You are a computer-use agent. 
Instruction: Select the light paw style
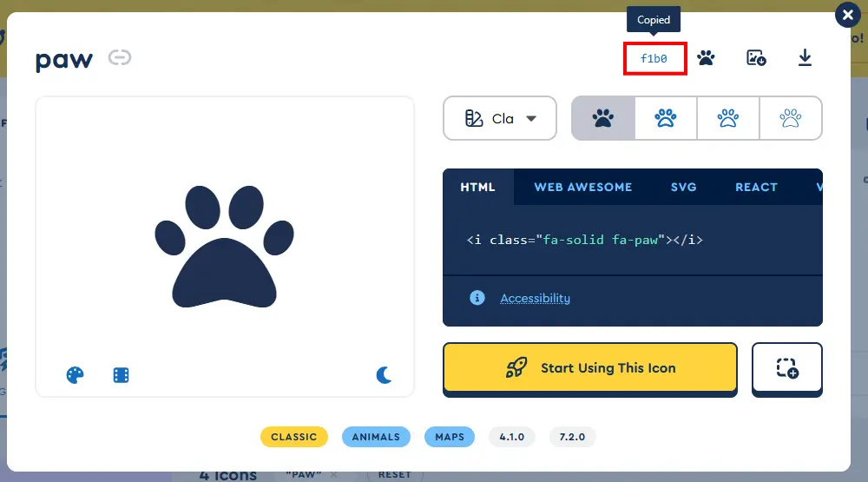tap(728, 118)
